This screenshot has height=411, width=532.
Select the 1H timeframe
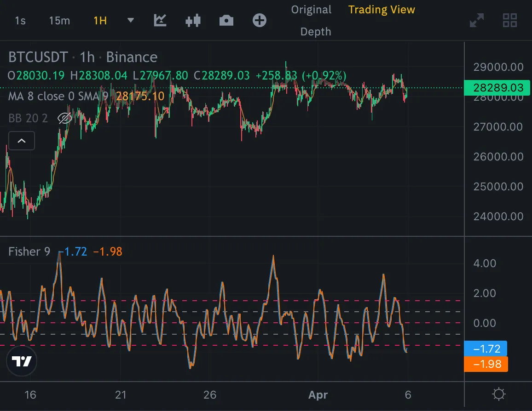[x=100, y=21]
